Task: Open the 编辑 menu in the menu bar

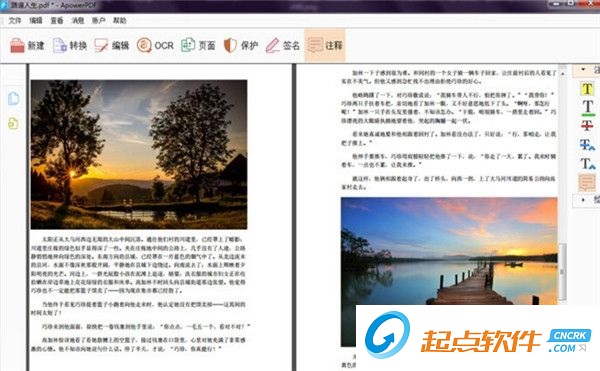Action: click(x=36, y=20)
